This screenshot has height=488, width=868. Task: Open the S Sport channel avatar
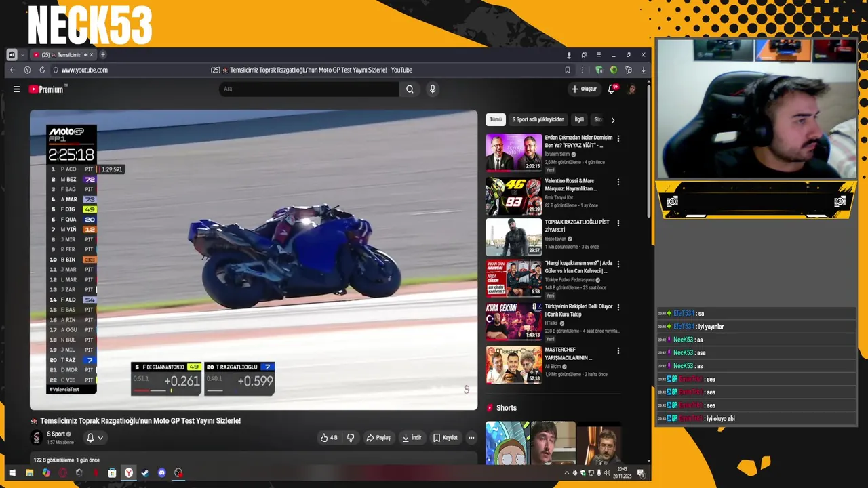tap(37, 438)
